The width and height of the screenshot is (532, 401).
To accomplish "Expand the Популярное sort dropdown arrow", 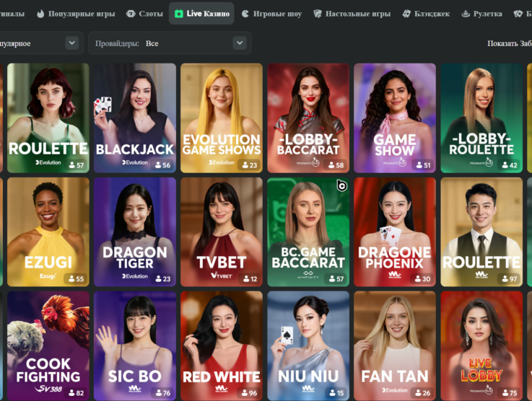I will point(72,43).
